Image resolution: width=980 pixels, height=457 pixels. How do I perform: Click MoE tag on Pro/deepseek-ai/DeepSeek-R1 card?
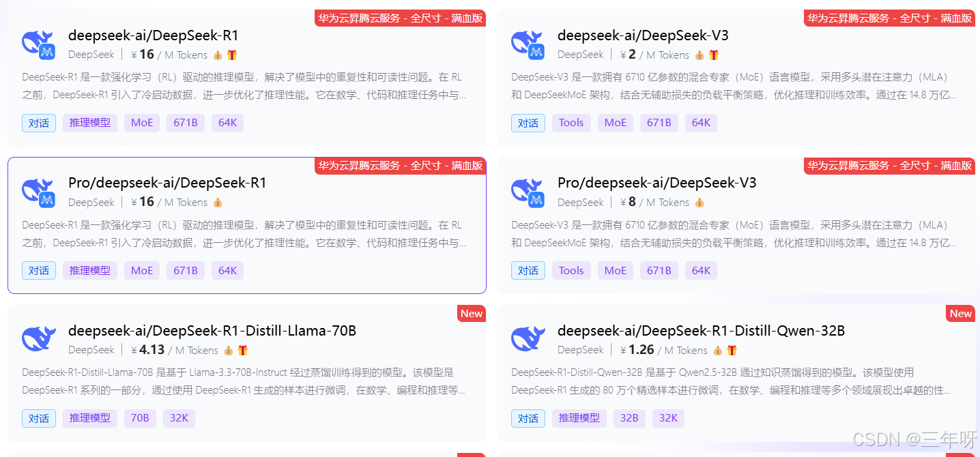(142, 270)
